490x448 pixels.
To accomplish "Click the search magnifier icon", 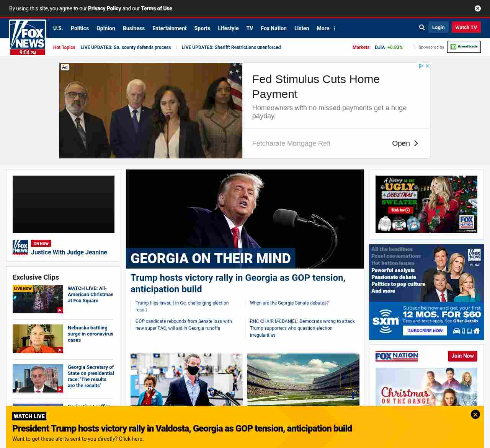I will coord(422,28).
